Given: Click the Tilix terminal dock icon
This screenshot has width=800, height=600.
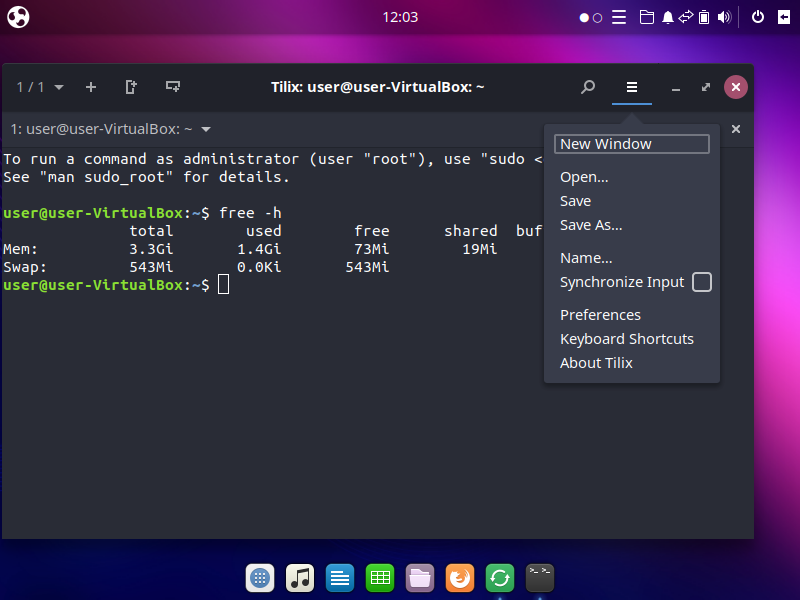Looking at the screenshot, I should [x=540, y=578].
